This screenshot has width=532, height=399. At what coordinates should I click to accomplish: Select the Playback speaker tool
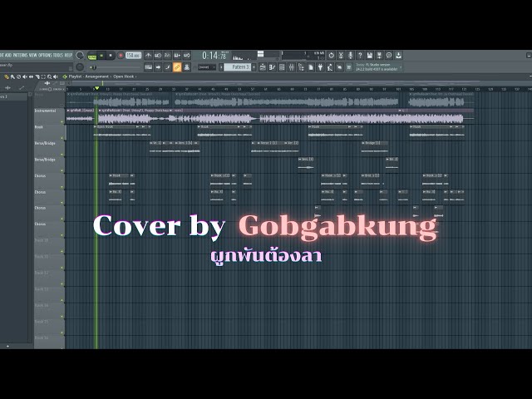tap(56, 77)
